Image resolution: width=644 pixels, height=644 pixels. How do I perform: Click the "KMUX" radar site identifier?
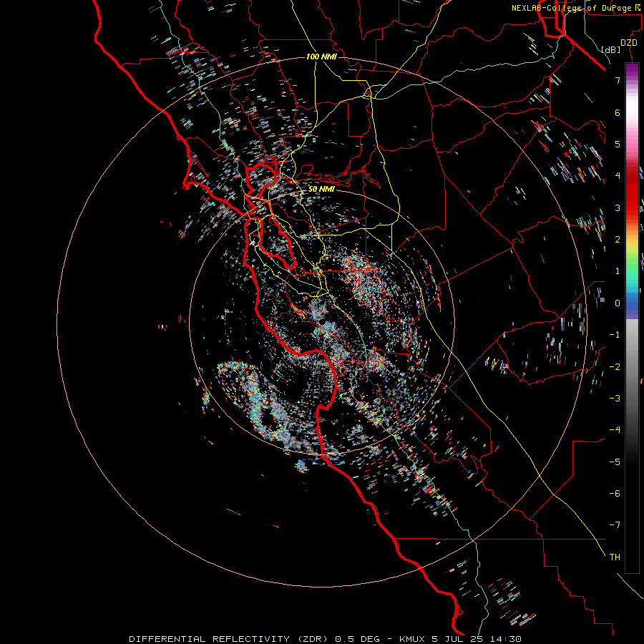(x=412, y=639)
